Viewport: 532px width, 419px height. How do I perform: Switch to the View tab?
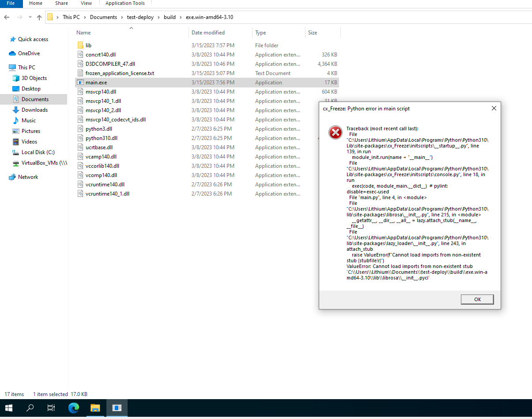pos(86,4)
